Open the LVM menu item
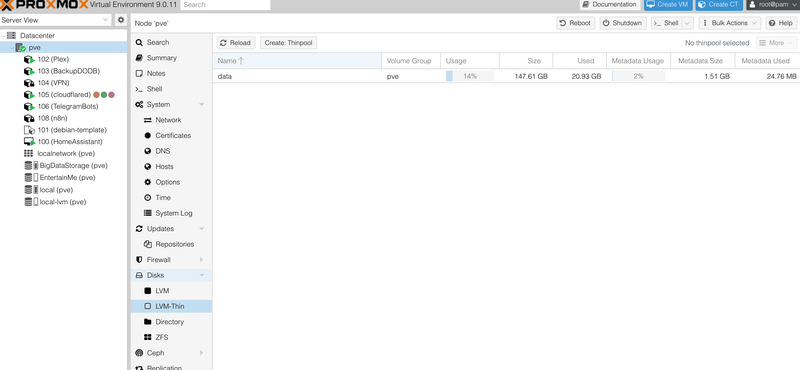 coord(171,291)
